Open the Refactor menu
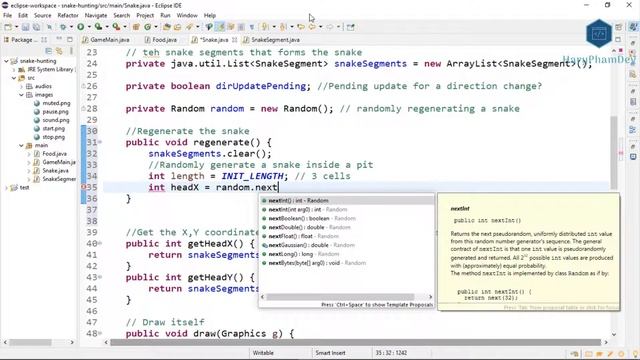640x360 pixels. coord(68,15)
